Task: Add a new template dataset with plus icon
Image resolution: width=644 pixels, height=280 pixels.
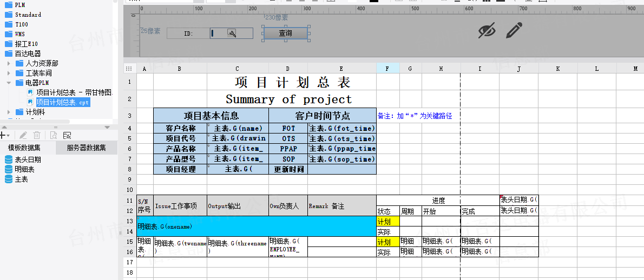Action: 3,135
